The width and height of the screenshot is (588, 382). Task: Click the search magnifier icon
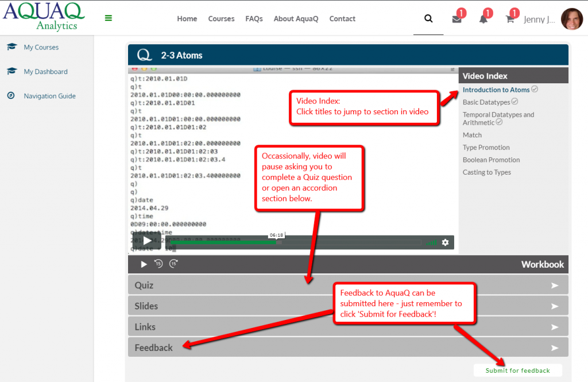tap(428, 18)
